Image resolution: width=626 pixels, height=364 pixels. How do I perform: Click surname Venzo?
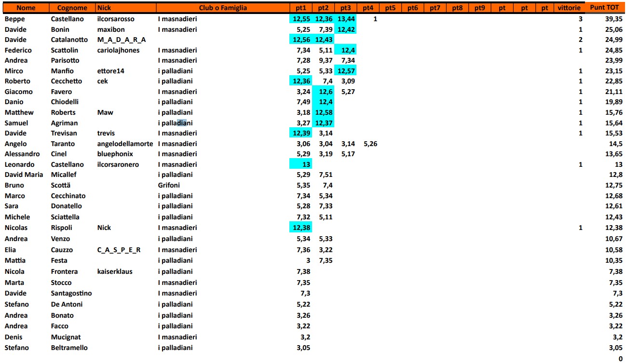pos(60,239)
